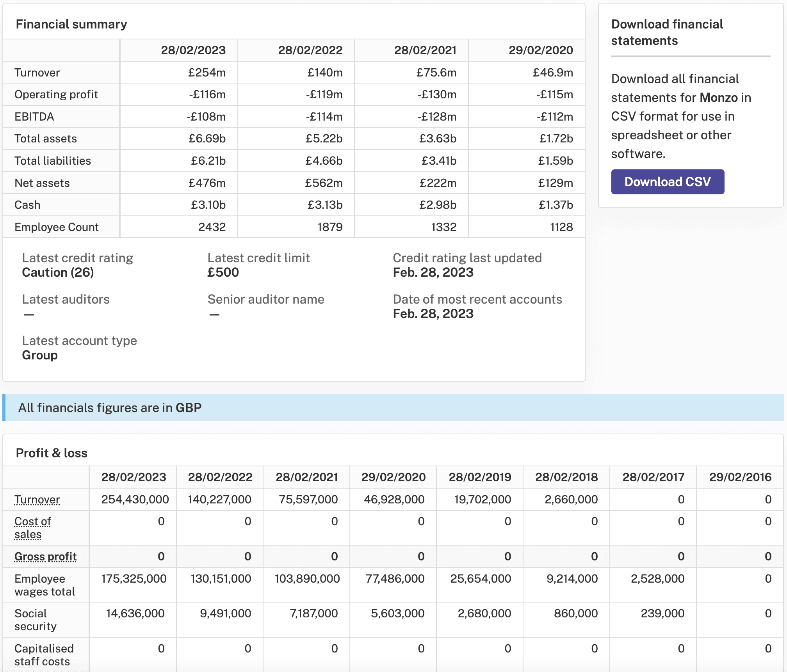Viewport: 787px width, 672px height.
Task: Click the Download financial statements heading
Action: click(x=667, y=32)
